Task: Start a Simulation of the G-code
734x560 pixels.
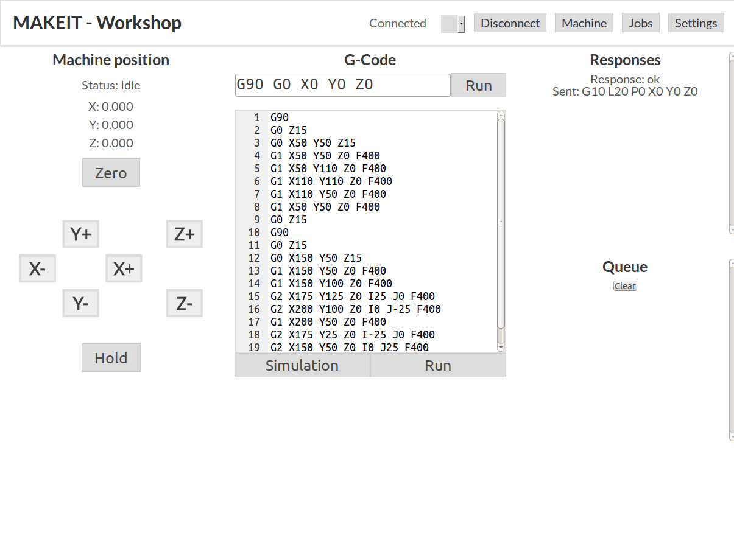Action: (302, 365)
